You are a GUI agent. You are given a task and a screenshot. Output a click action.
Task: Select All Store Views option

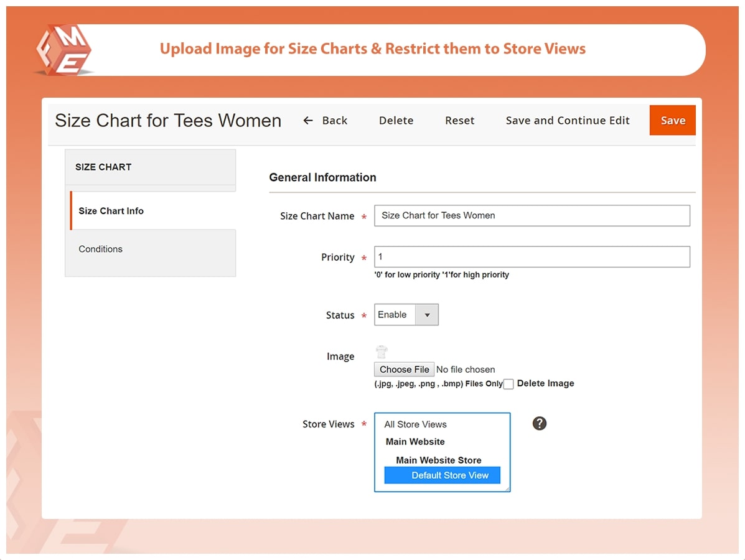[x=415, y=424]
